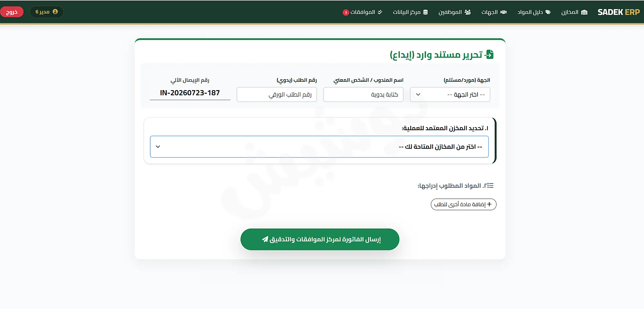Click the اسم المندوب input field

(363, 94)
